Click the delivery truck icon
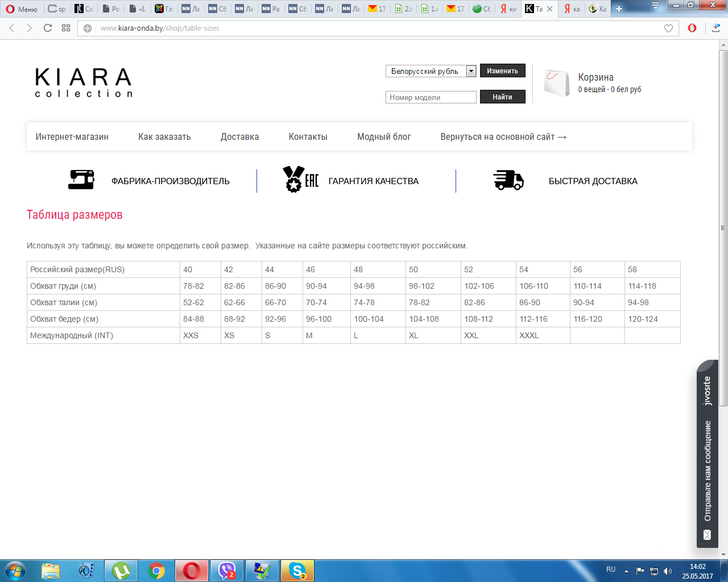This screenshot has width=728, height=582. coord(508,180)
